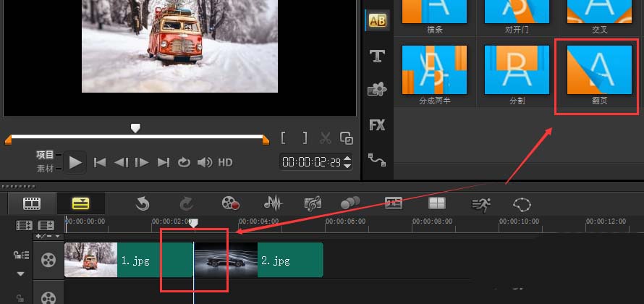Viewport: 644px width, 304px height.
Task: Select the 翻页 transition thumbnail
Action: click(599, 69)
